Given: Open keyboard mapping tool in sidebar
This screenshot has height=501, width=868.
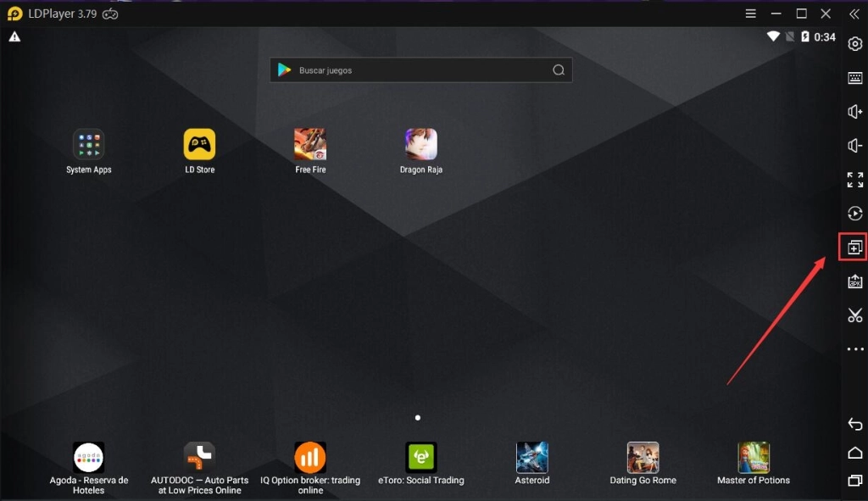Looking at the screenshot, I should pos(855,78).
